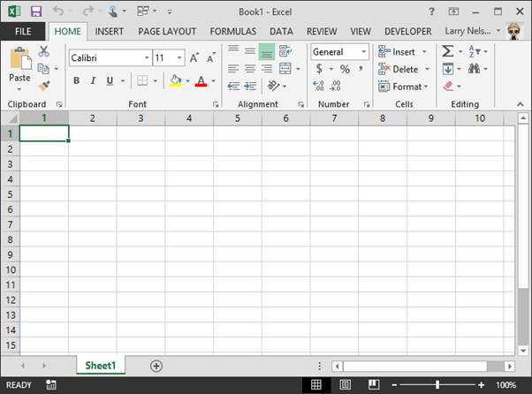532x394 pixels.
Task: Switch to Page Layout view in status bar
Action: tap(346, 385)
